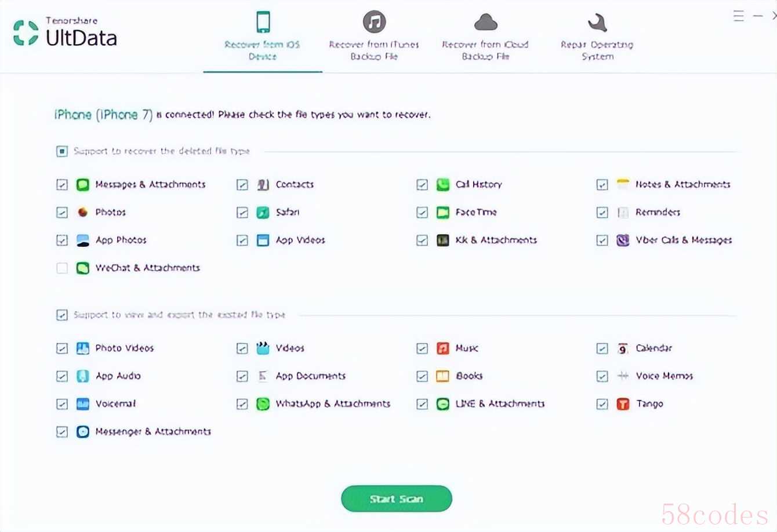
Task: Enable the WeChat & Attachments checkbox
Action: point(62,268)
